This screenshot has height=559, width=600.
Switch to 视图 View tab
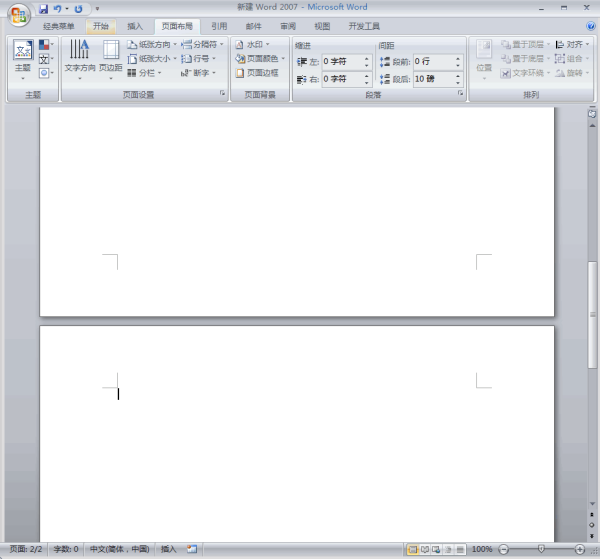point(322,26)
